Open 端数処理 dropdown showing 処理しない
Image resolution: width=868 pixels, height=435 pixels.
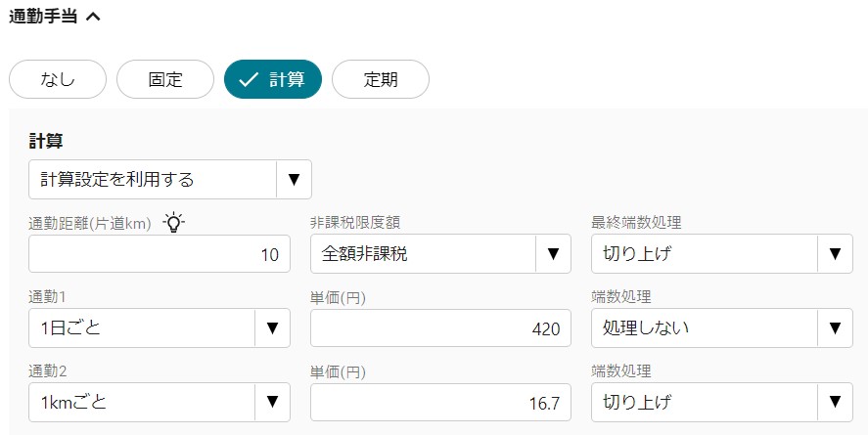tap(722, 327)
